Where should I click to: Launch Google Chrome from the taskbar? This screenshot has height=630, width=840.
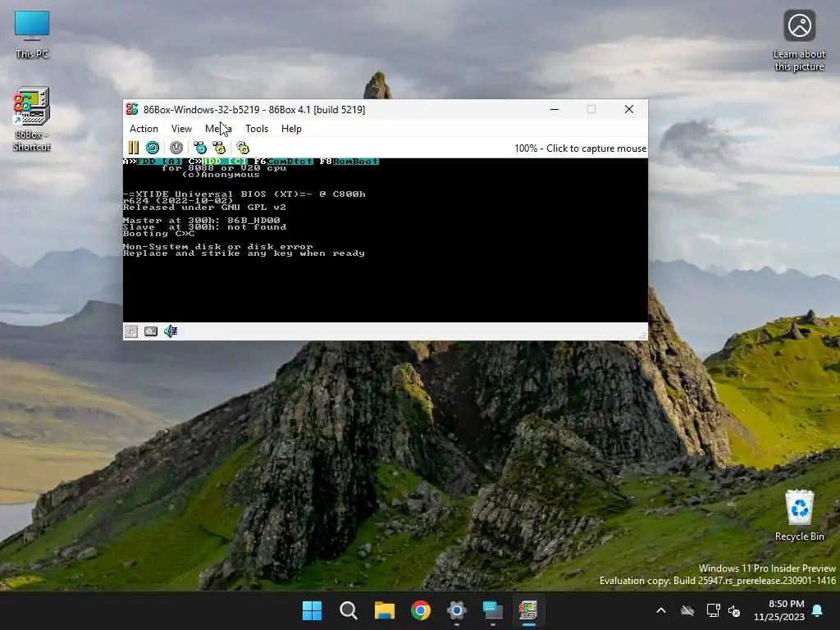(421, 610)
